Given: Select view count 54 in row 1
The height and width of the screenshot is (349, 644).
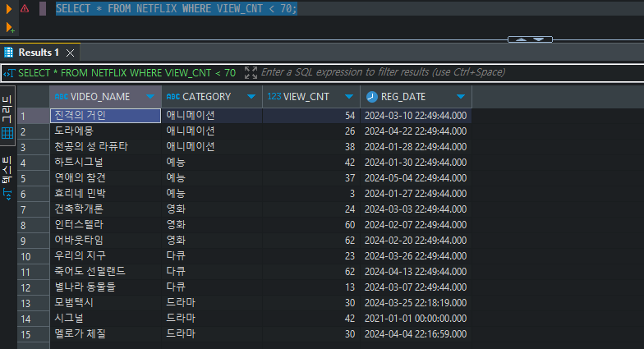Looking at the screenshot, I should click(x=311, y=116).
